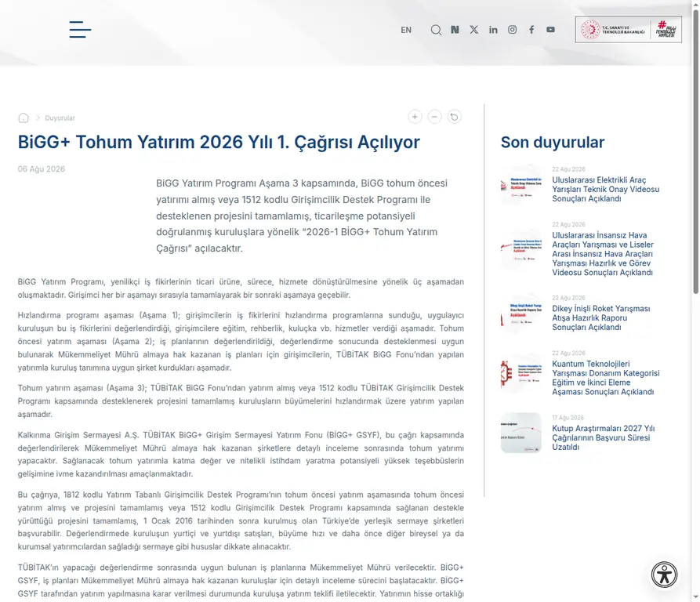This screenshot has width=700, height=602.
Task: Open the Instagram profile
Action: (513, 30)
